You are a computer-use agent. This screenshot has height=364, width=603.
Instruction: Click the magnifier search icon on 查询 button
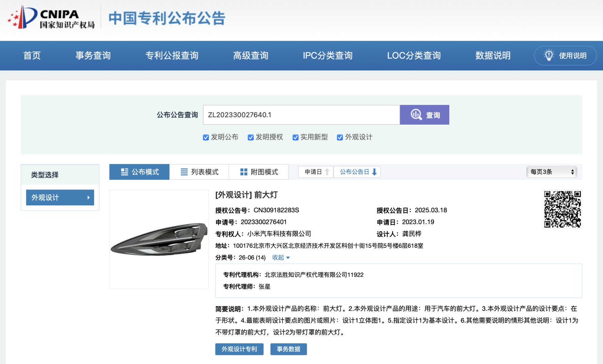pos(416,115)
